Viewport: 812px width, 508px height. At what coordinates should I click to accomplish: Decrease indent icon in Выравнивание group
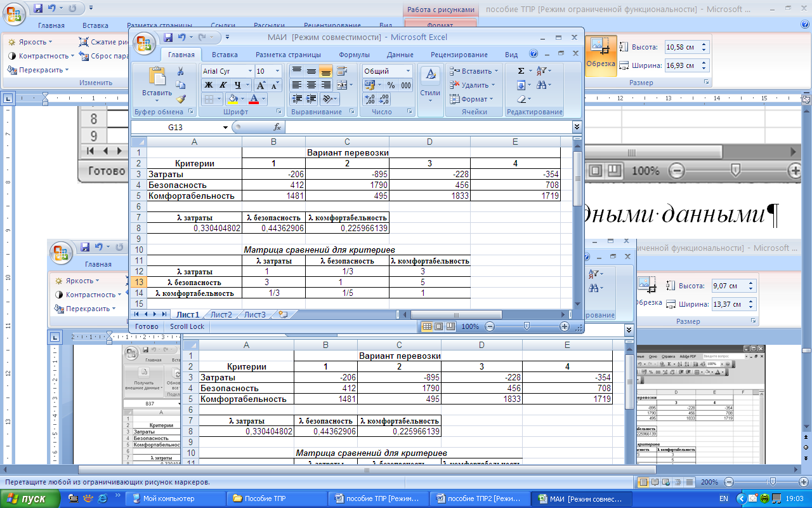pyautogui.click(x=296, y=99)
